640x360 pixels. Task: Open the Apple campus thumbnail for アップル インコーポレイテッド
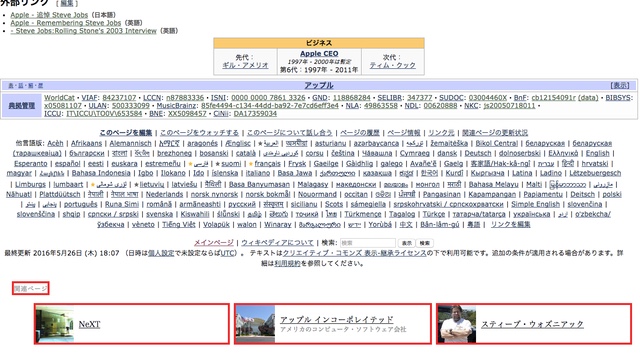click(256, 324)
